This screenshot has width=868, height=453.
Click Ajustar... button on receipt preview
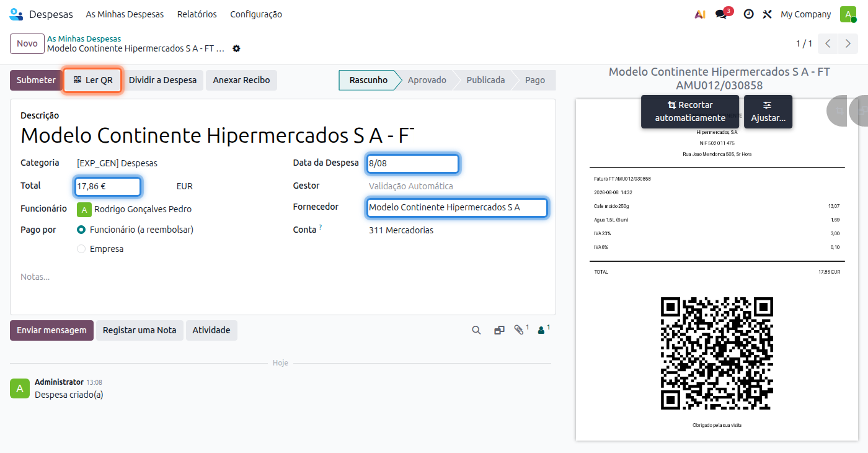pos(768,112)
